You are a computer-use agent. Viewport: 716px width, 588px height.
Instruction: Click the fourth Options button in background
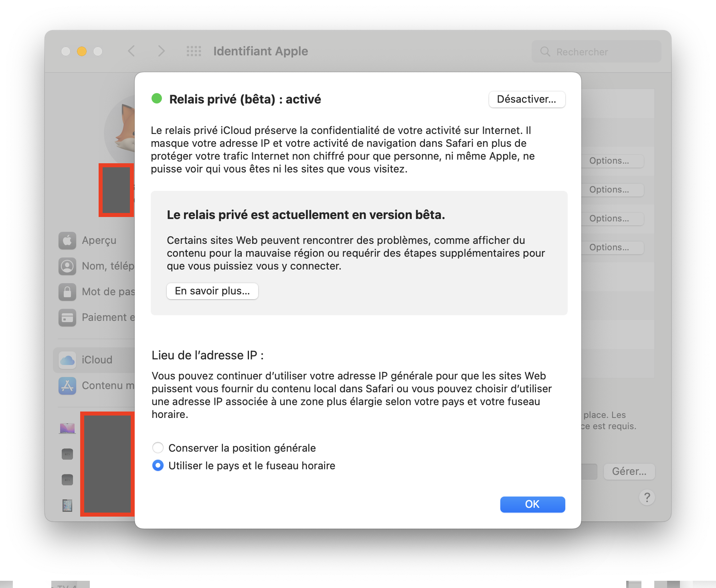click(x=612, y=247)
